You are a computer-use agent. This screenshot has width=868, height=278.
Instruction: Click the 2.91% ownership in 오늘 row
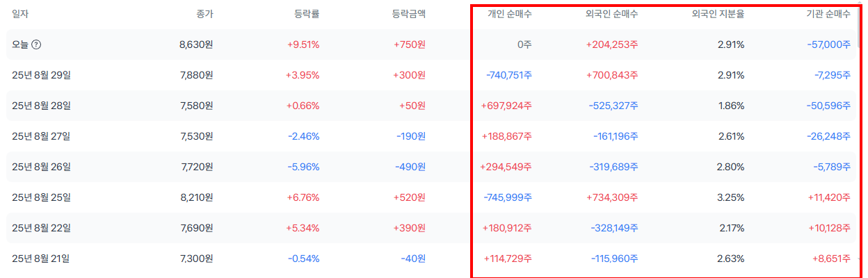[730, 44]
